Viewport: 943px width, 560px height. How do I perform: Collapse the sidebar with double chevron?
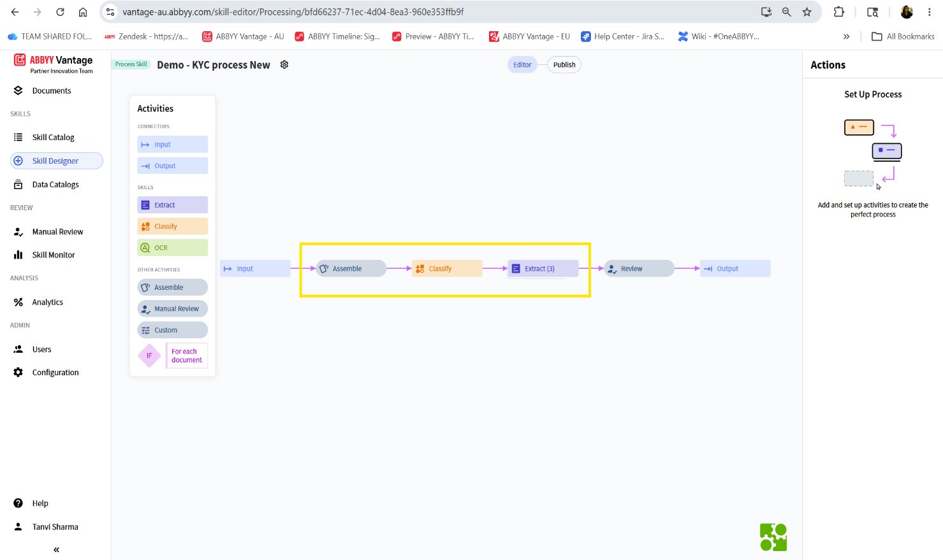click(x=56, y=549)
